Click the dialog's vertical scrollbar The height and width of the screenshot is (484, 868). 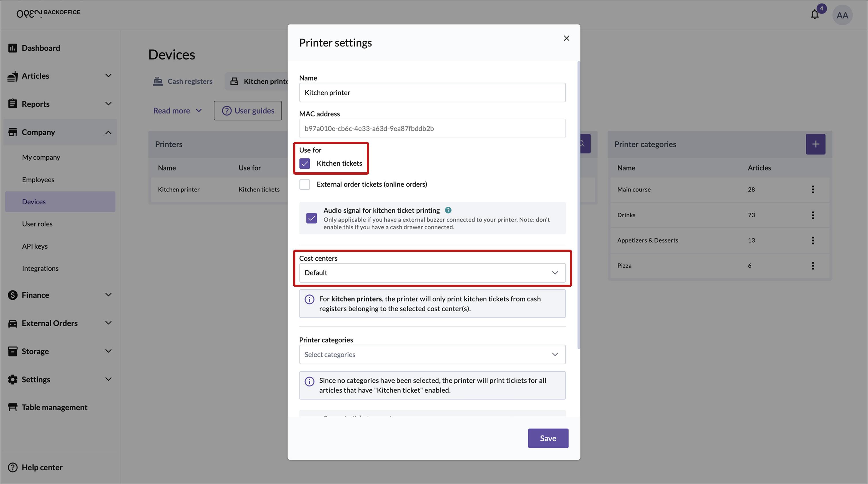pos(579,205)
